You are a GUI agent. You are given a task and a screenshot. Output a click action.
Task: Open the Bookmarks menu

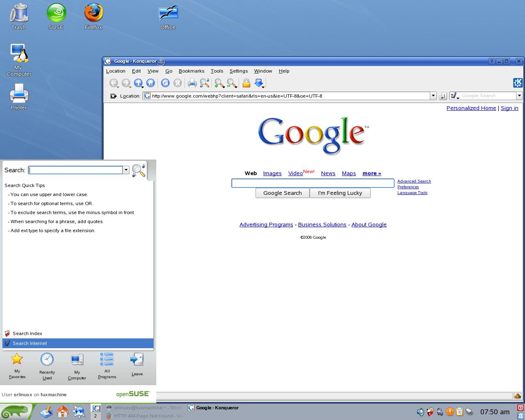pos(192,71)
